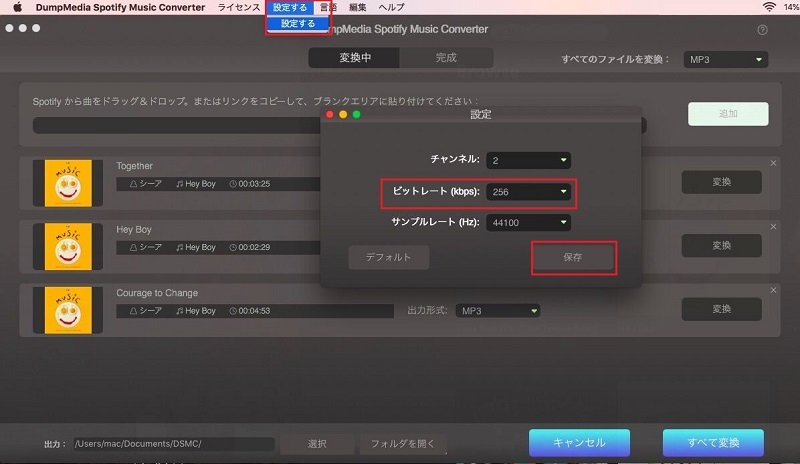
Task: Remove the Hey Boy track with X
Action: (x=773, y=226)
